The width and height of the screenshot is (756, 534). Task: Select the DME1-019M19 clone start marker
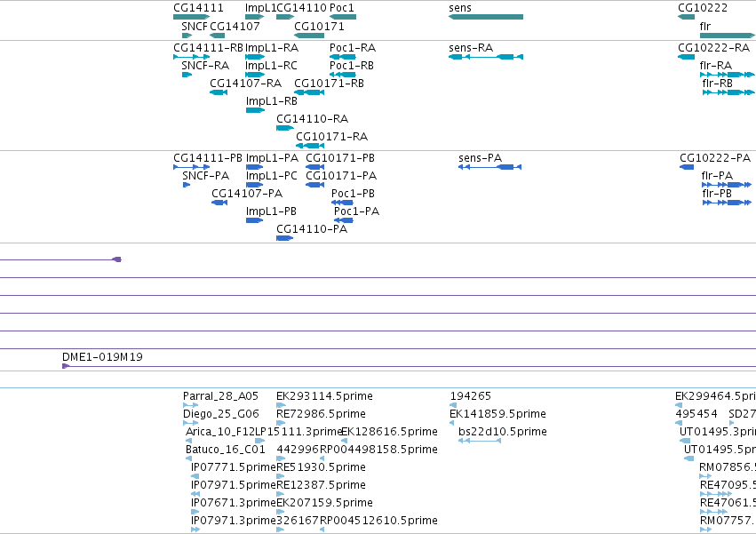point(66,367)
